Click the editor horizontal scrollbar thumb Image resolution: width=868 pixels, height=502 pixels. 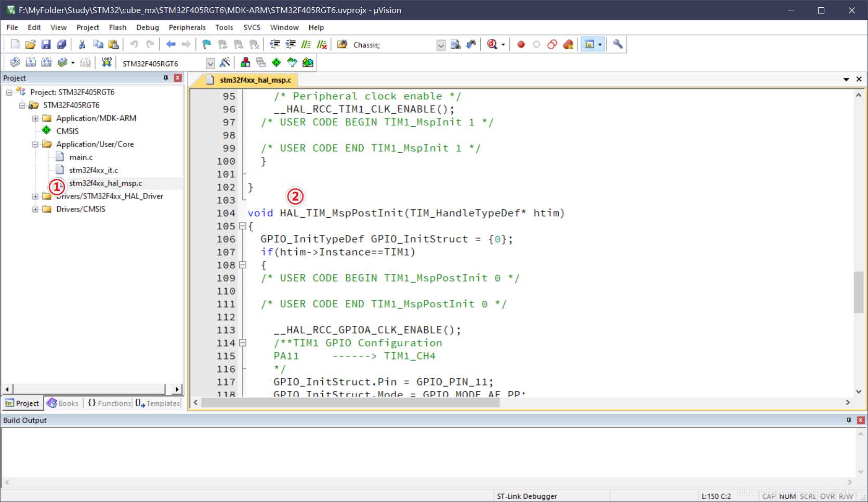click(350, 403)
